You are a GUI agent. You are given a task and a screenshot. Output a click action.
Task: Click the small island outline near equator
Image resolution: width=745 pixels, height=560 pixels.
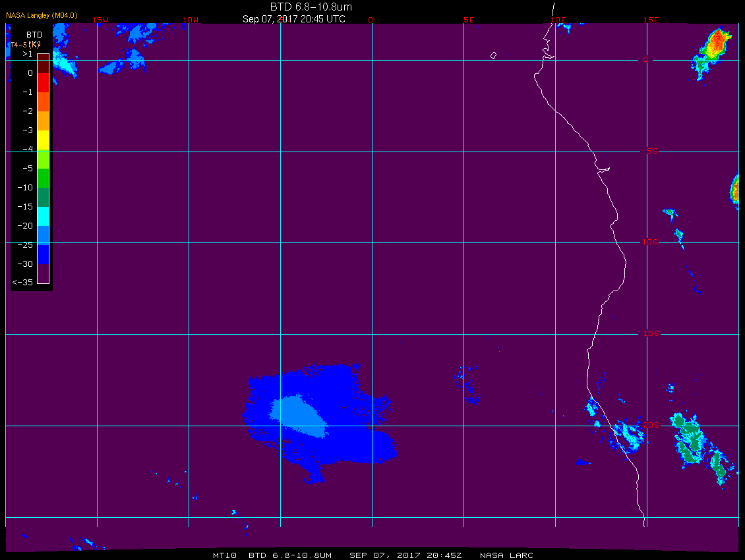point(493,55)
